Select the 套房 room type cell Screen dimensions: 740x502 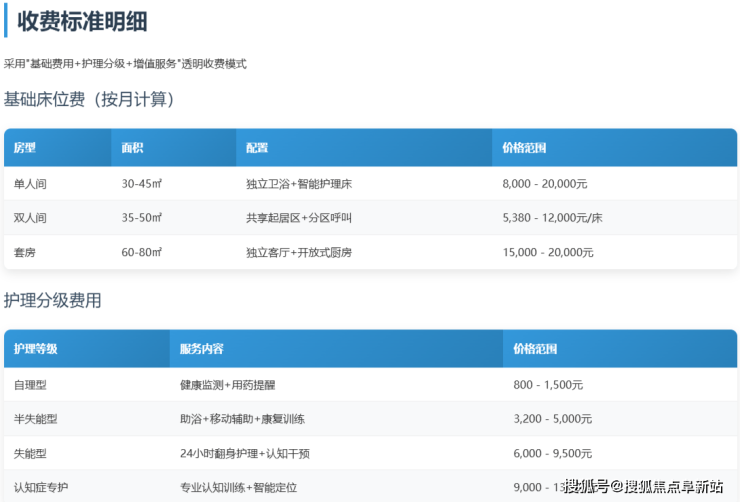(24, 252)
